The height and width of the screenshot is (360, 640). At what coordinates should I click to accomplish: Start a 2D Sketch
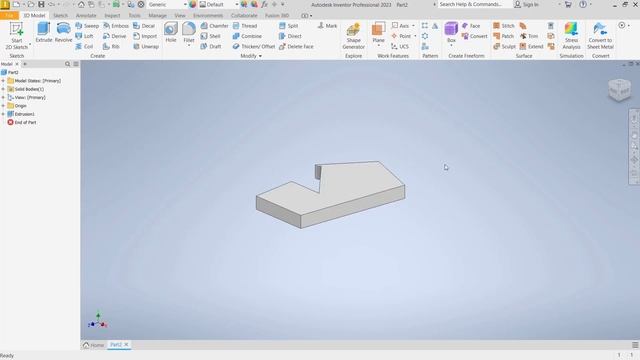pyautogui.click(x=17, y=36)
